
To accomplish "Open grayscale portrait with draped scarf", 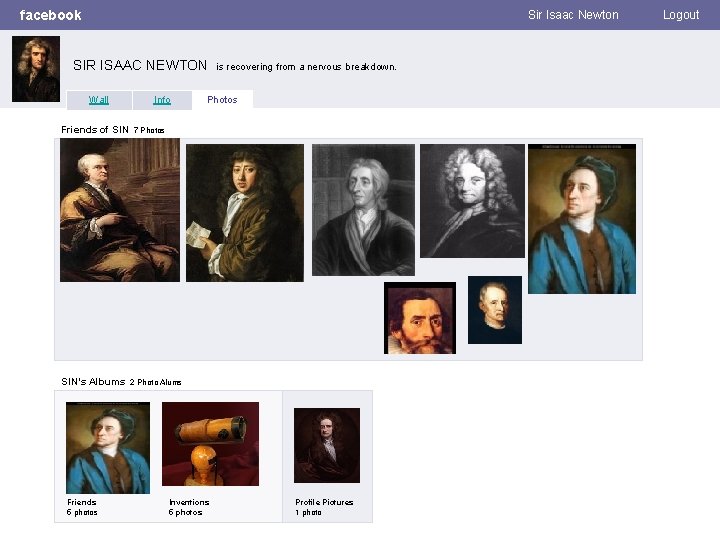I will 363,210.
